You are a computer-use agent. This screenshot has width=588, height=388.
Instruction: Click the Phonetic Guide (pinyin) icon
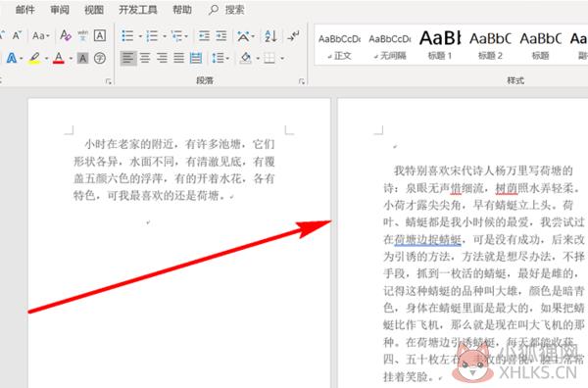[82, 35]
